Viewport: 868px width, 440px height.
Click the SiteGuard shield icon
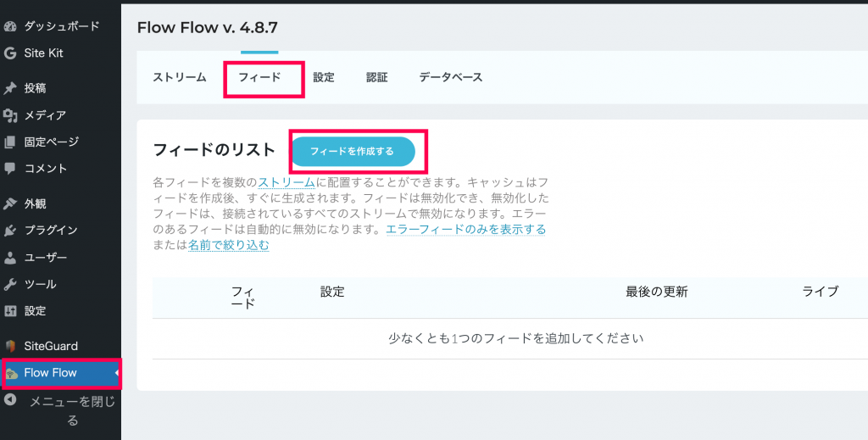point(10,347)
